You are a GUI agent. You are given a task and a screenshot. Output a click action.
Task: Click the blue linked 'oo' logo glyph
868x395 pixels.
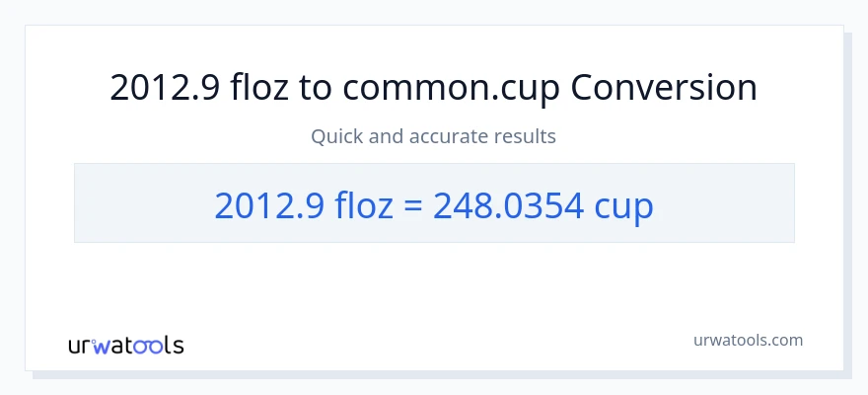point(151,346)
